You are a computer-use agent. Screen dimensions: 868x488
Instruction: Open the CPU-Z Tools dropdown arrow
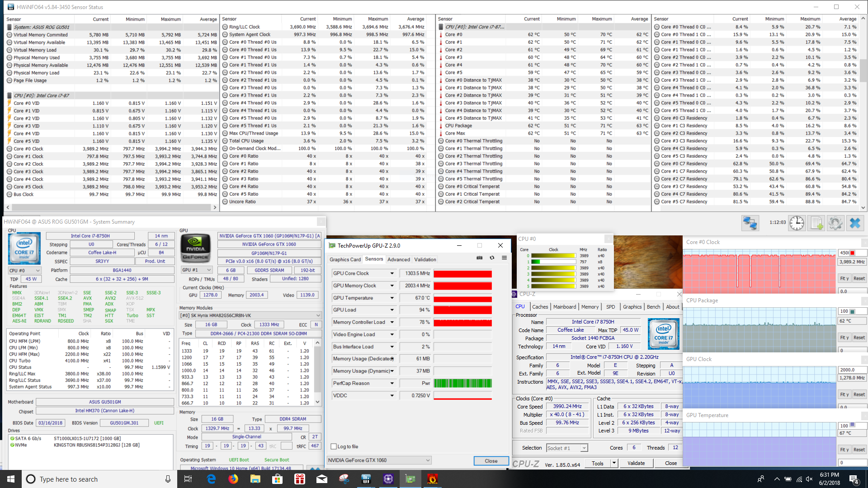(614, 463)
